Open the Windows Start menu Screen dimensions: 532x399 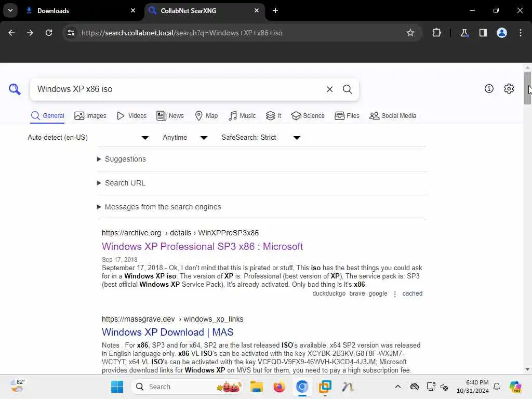coord(117,387)
